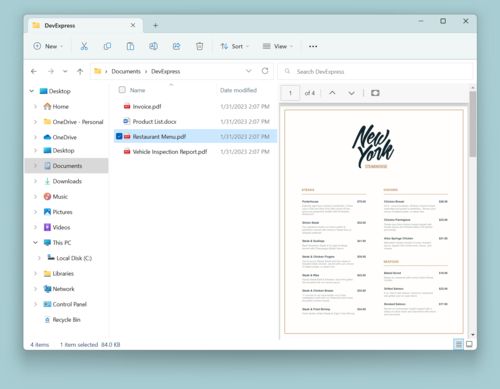Viewport: 500px width, 389px height.
Task: Go forward with the right arrow
Action: [51, 71]
